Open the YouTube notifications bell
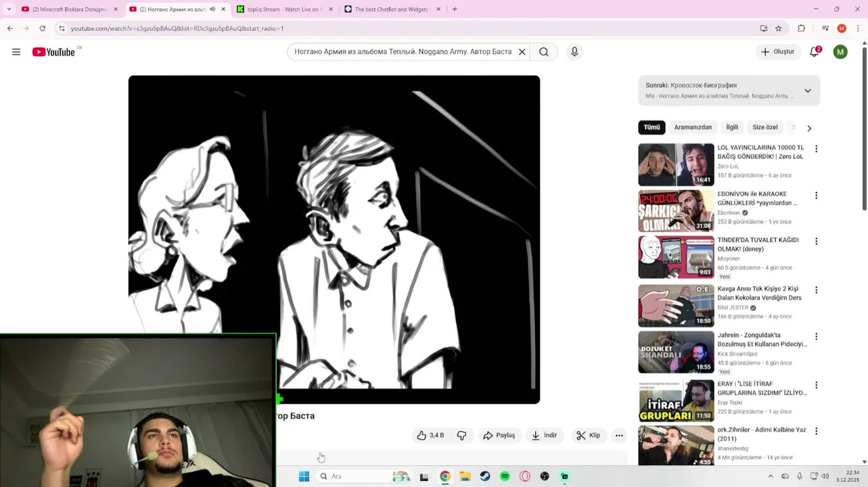 815,52
